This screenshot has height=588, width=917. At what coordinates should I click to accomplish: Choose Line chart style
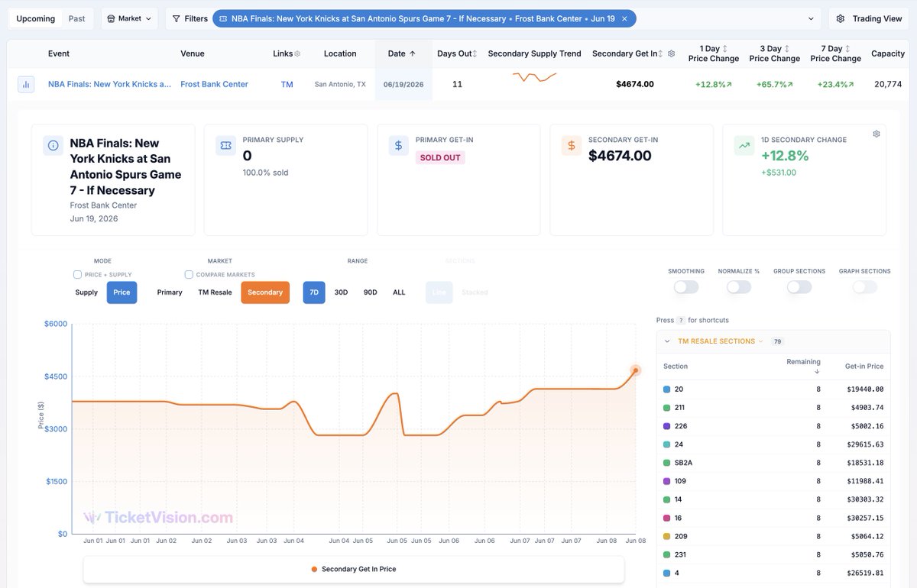tap(439, 292)
